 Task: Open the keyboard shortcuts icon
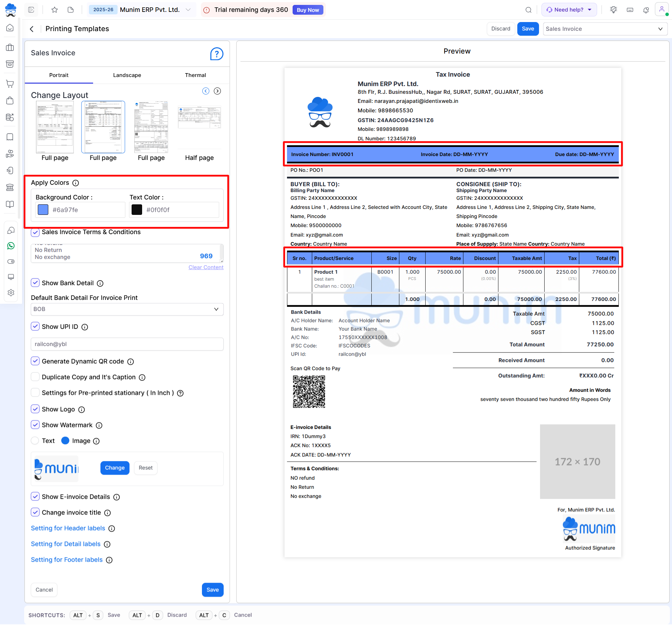[x=630, y=10]
